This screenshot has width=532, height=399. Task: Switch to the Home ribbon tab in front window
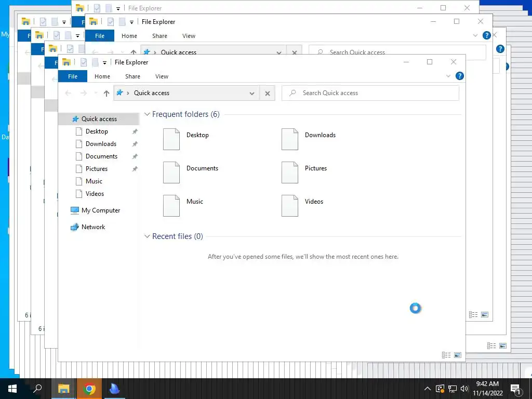coord(102,76)
